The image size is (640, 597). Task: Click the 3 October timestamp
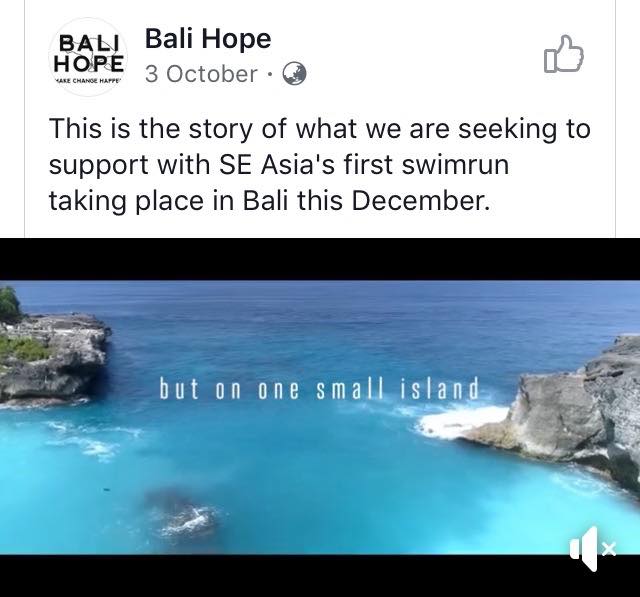(201, 74)
